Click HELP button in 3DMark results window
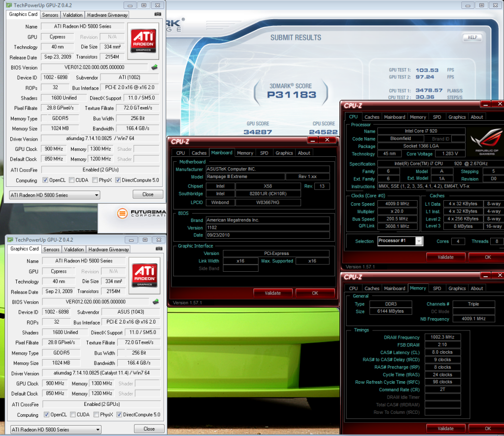The image size is (504, 436). [472, 37]
